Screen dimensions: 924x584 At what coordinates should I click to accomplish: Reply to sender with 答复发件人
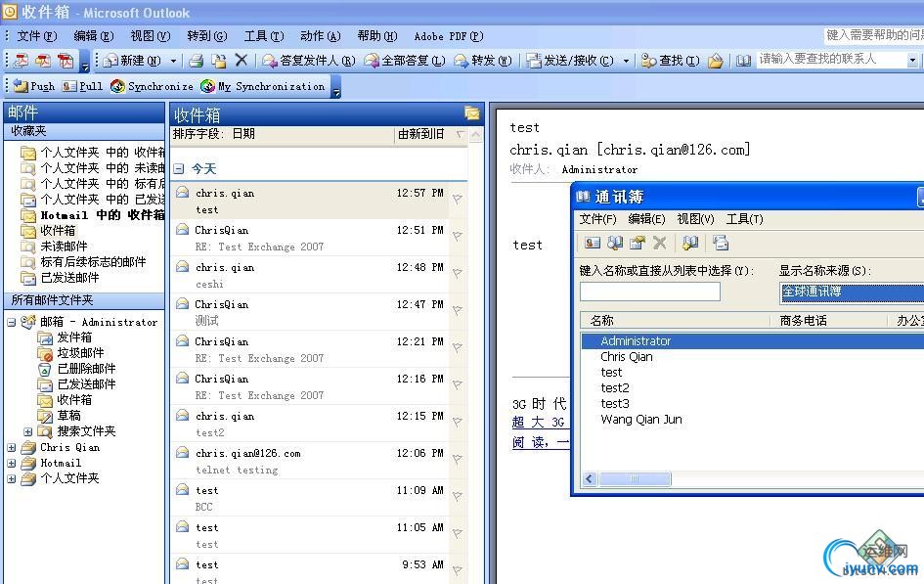click(309, 60)
